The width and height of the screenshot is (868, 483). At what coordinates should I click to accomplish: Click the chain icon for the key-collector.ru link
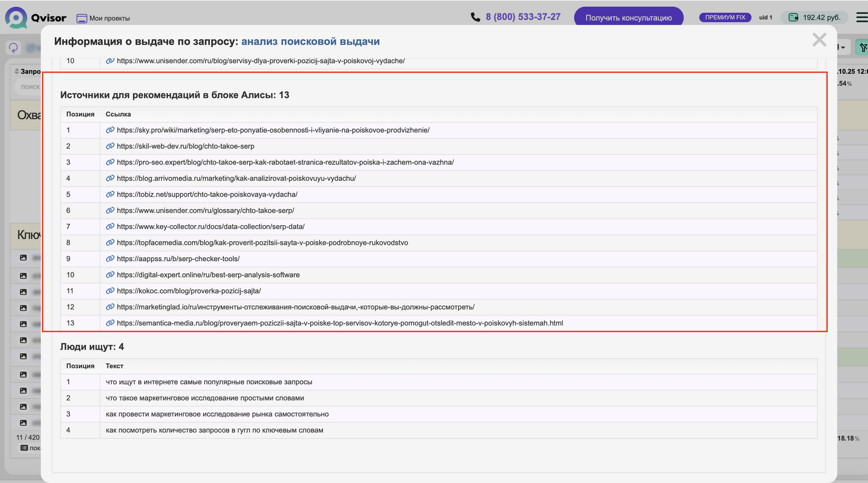click(x=110, y=226)
